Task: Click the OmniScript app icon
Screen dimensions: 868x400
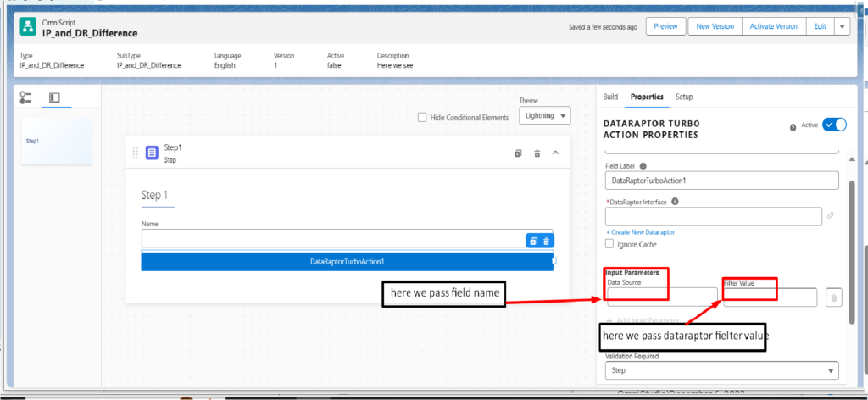Action: click(28, 26)
